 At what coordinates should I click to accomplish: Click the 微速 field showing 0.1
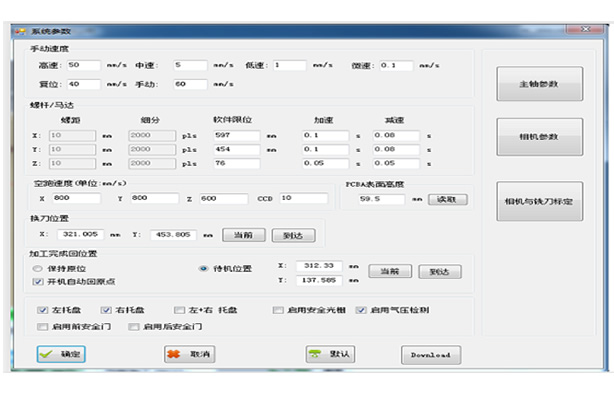[x=396, y=65]
